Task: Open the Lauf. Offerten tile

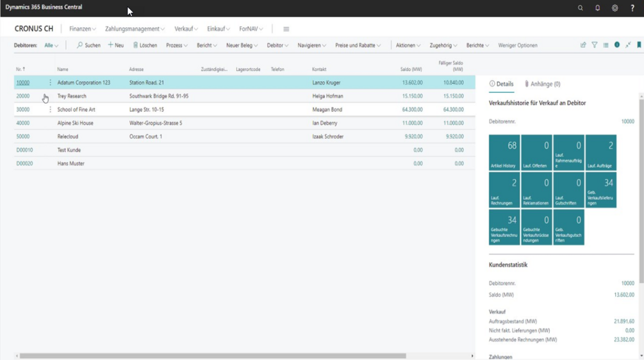Action: click(536, 152)
